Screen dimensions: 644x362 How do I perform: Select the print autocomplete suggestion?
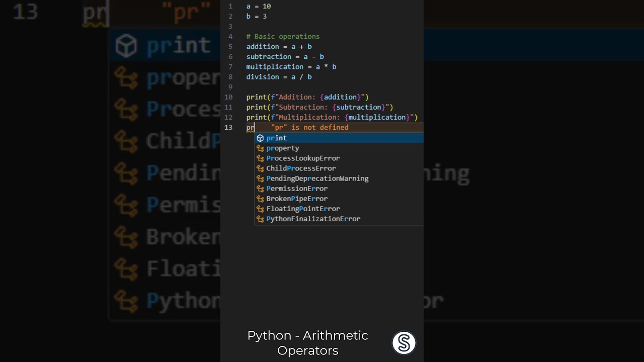pos(339,138)
